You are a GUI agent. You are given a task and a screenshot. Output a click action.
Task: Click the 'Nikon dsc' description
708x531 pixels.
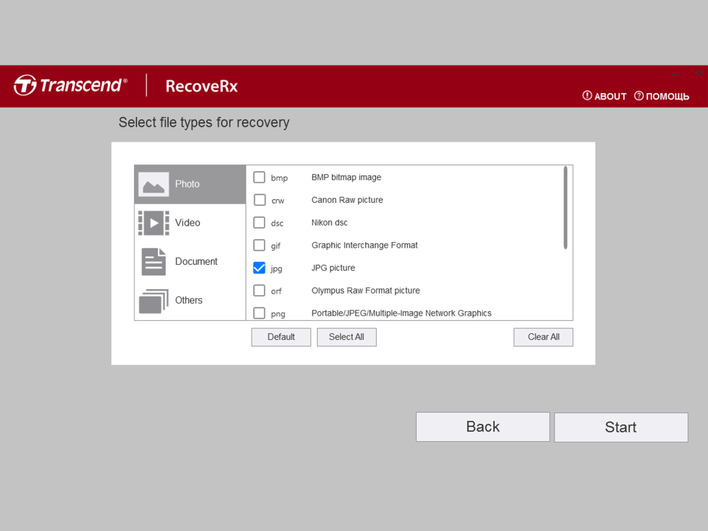pos(330,222)
